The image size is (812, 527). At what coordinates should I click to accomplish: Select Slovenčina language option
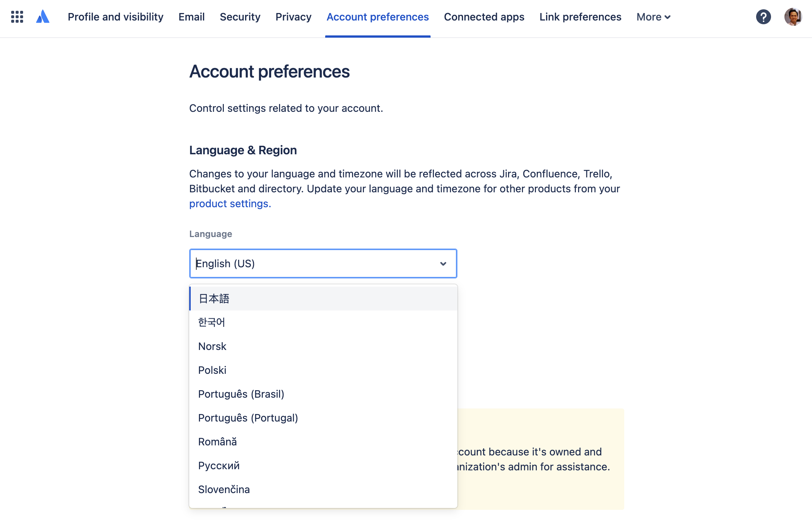[x=224, y=489]
